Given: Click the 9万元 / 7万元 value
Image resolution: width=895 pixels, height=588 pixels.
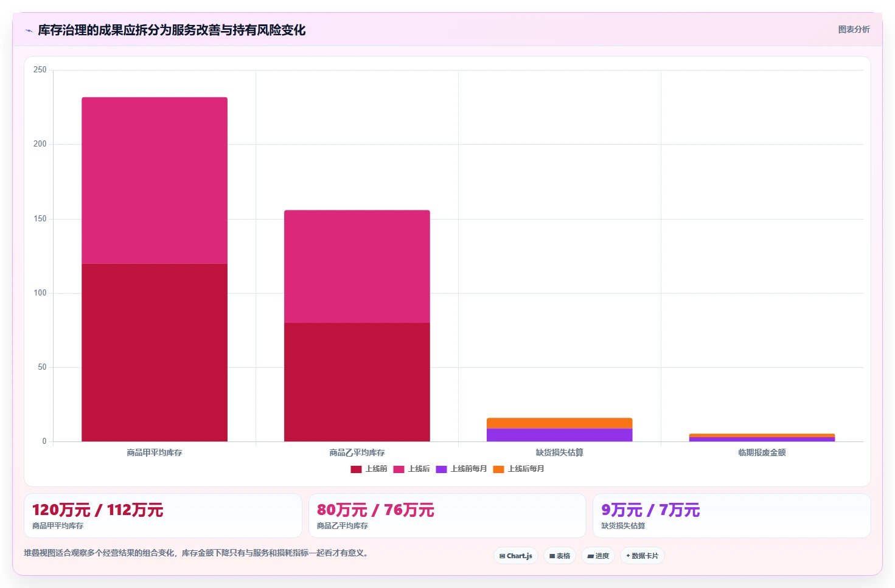Looking at the screenshot, I should coord(650,510).
